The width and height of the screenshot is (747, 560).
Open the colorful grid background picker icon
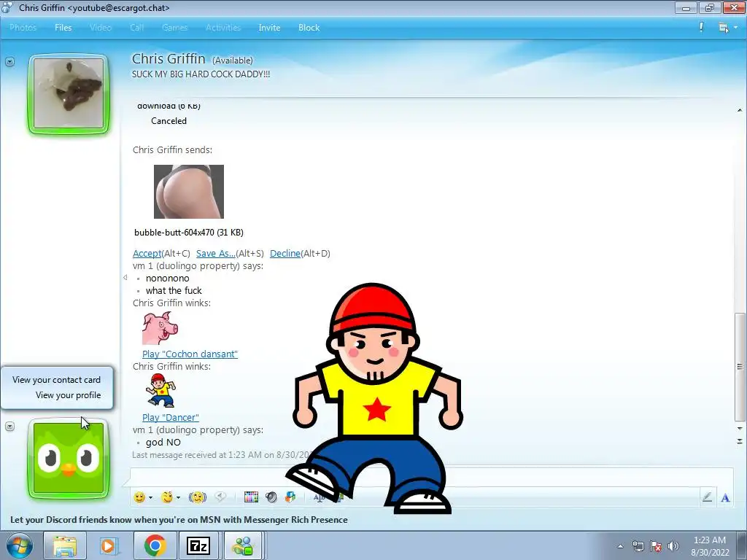click(251, 497)
